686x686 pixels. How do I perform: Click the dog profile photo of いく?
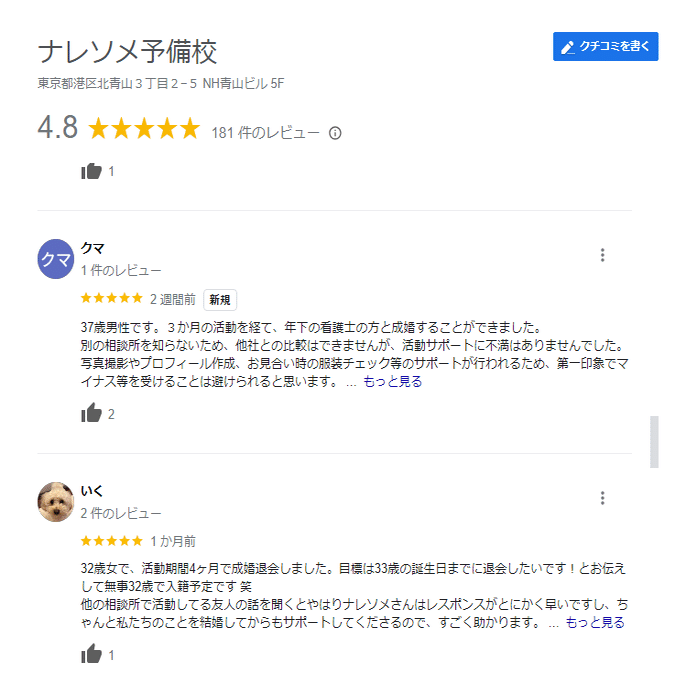(56, 502)
